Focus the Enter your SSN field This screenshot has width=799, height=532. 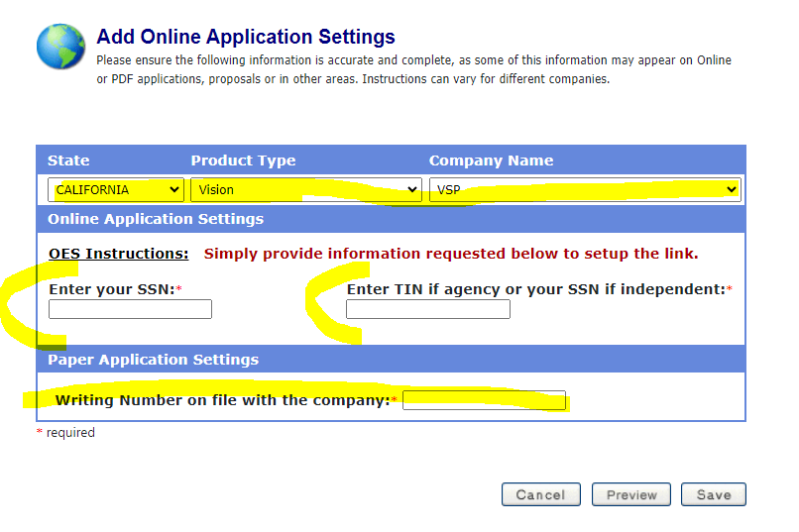point(131,309)
